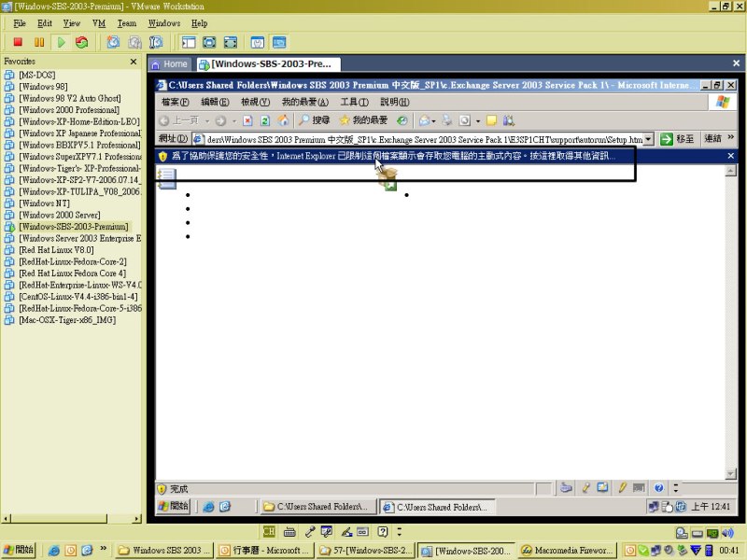Close the VMware Favorites panel
747x560 pixels.
134,62
